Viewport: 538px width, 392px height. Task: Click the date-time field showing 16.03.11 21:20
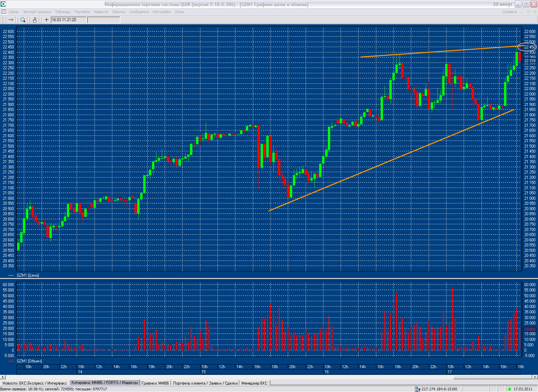pyautogui.click(x=69, y=20)
